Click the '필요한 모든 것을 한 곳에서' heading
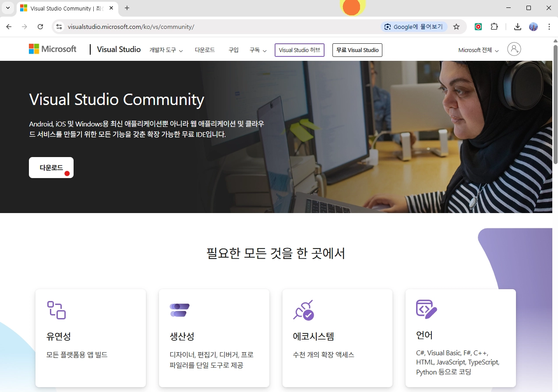Viewport: 558px width, 392px height. click(x=276, y=253)
